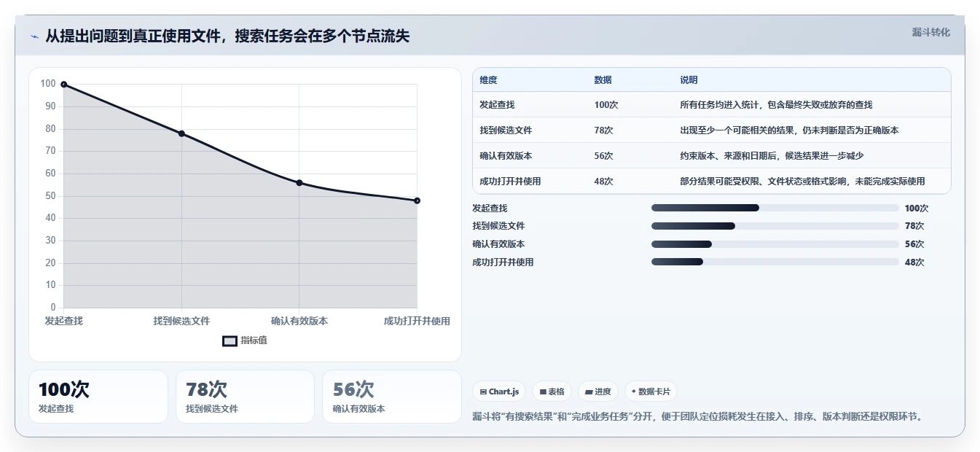Image resolution: width=980 pixels, height=452 pixels.
Task: Click the Chart.js chip
Action: point(499,391)
